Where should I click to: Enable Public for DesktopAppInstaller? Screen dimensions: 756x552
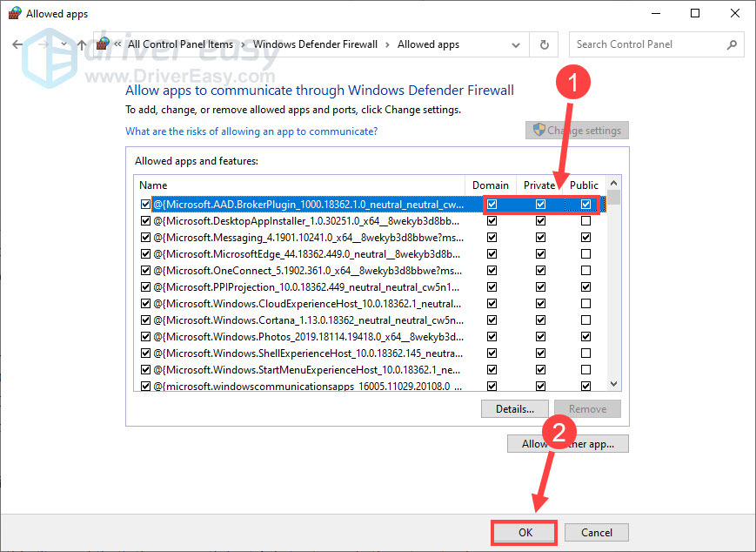point(585,221)
